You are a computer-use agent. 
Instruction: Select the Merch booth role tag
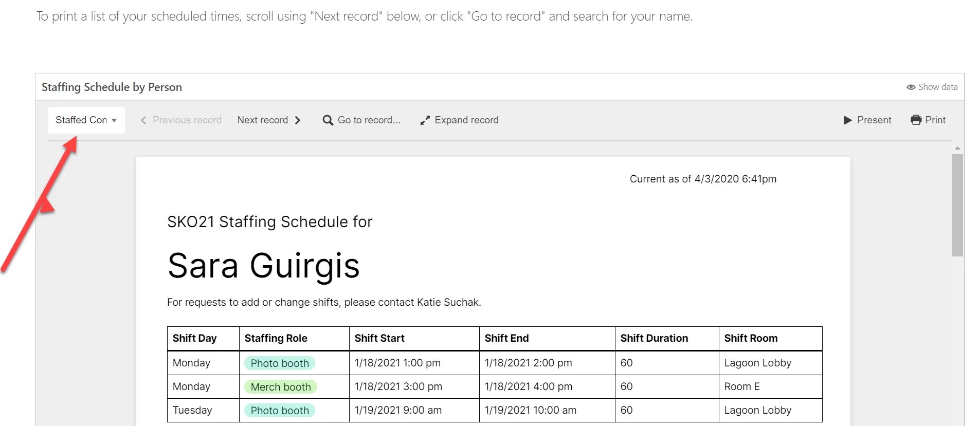pyautogui.click(x=281, y=387)
